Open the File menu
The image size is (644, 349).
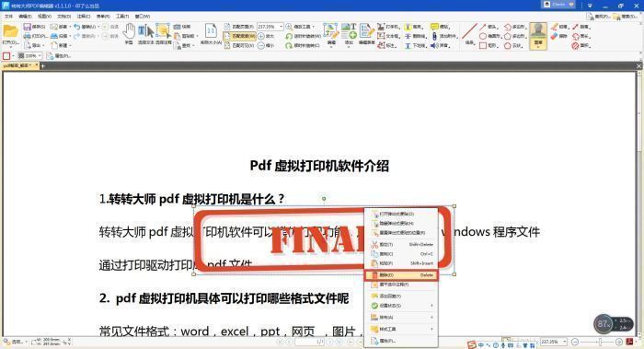[x=8, y=16]
